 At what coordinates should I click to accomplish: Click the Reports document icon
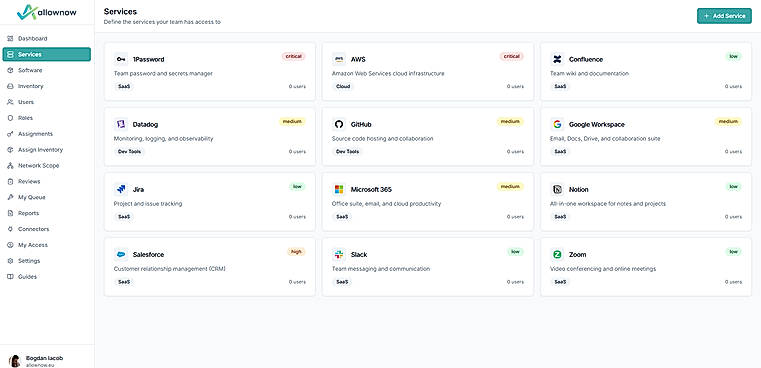(11, 213)
